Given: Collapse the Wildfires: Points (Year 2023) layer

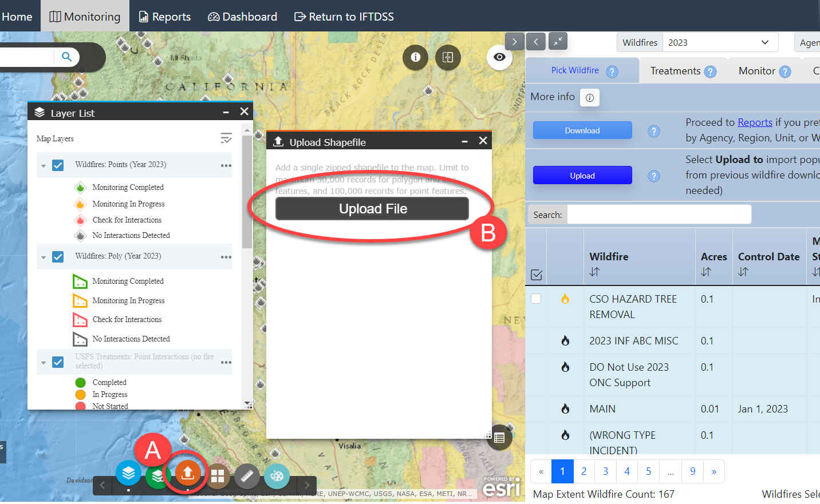Looking at the screenshot, I should pyautogui.click(x=44, y=166).
